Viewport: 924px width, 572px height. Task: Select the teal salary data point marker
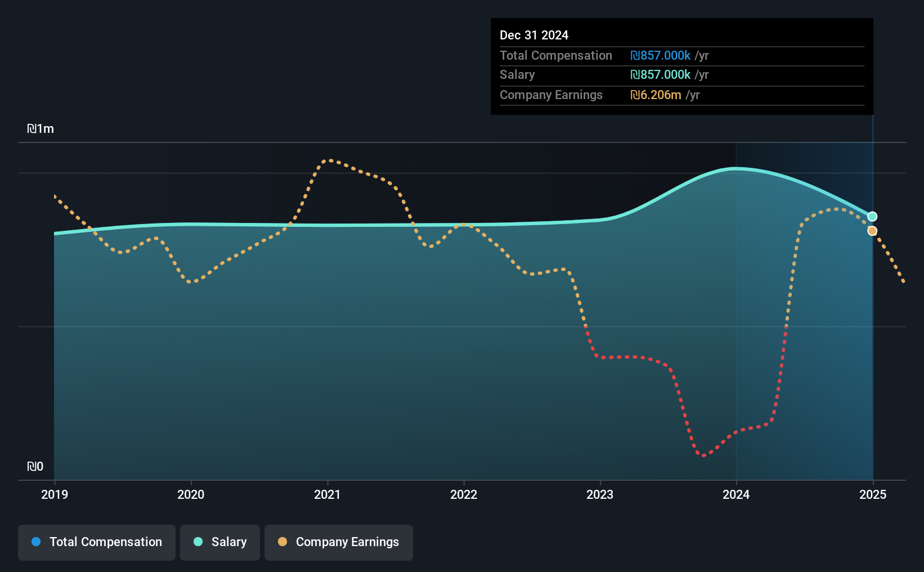click(x=872, y=216)
